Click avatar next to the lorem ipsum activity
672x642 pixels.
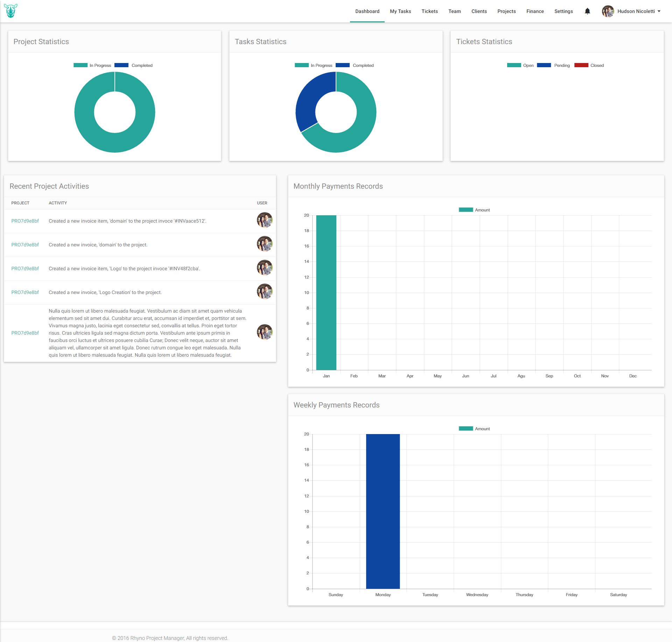coord(264,332)
